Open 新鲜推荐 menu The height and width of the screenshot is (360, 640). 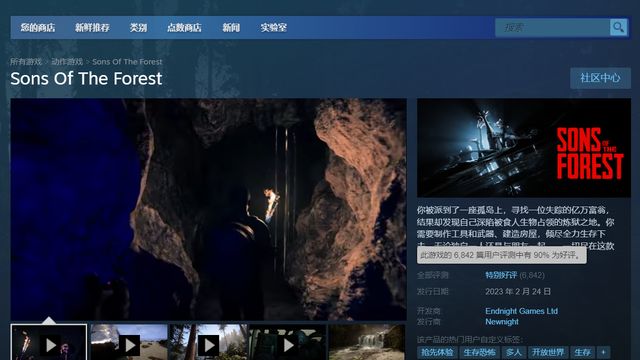pyautogui.click(x=92, y=28)
